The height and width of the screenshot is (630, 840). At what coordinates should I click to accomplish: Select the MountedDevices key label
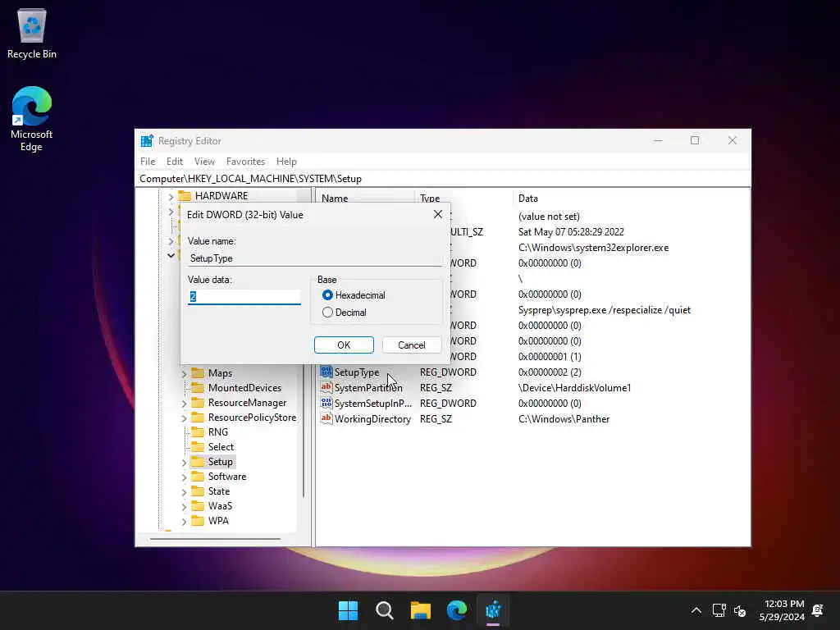(244, 388)
